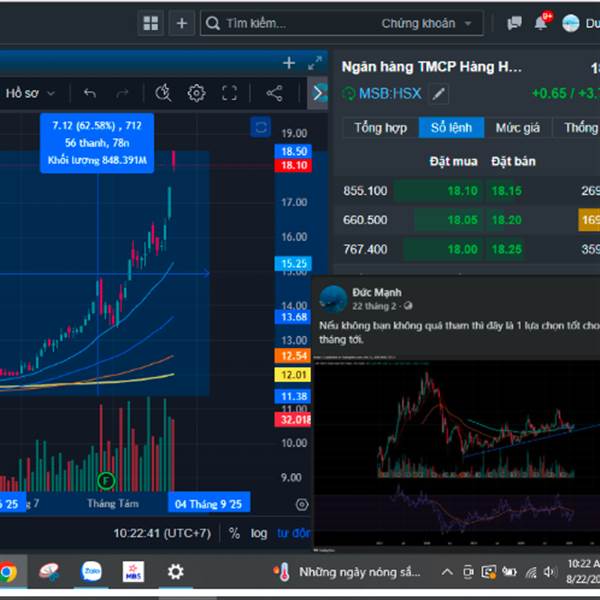Toggle the tự động auto scale
The image size is (600, 600).
pyautogui.click(x=294, y=533)
